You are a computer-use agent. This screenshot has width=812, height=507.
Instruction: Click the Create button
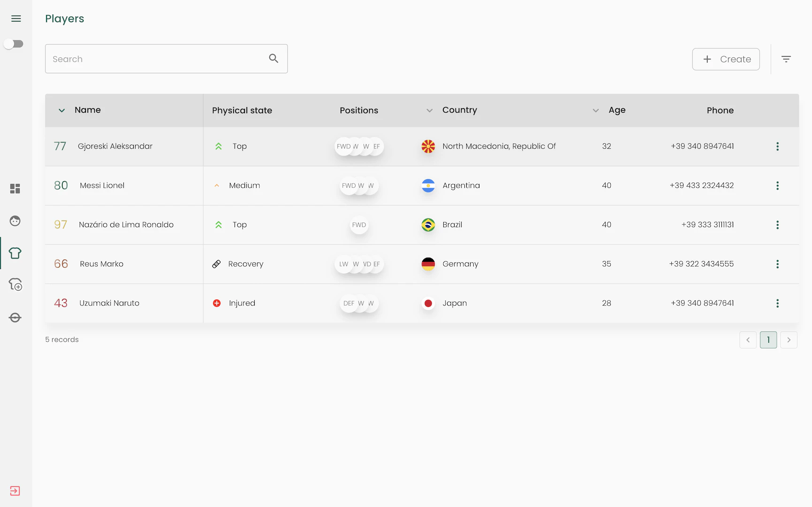click(x=726, y=59)
